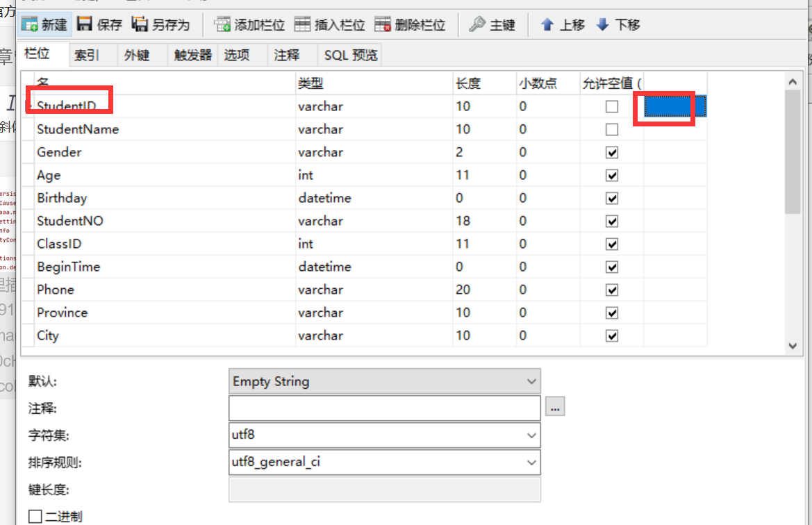Select the City field name cell

click(x=165, y=335)
